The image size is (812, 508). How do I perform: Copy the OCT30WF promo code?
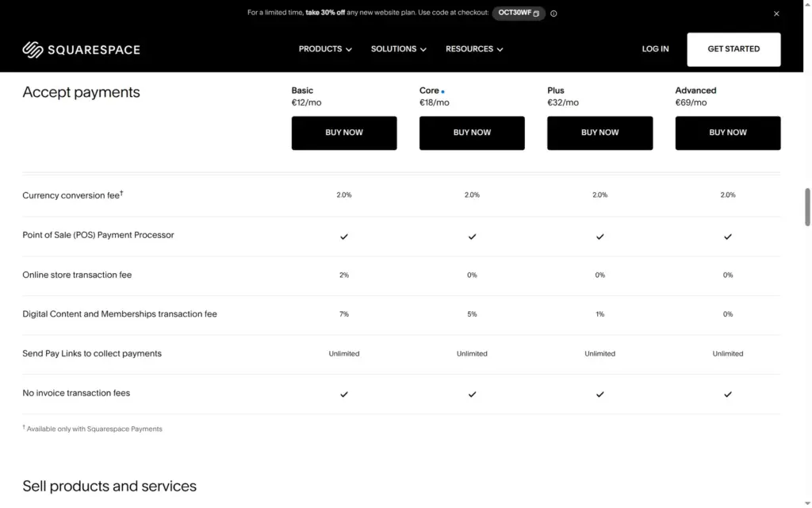pyautogui.click(x=519, y=13)
